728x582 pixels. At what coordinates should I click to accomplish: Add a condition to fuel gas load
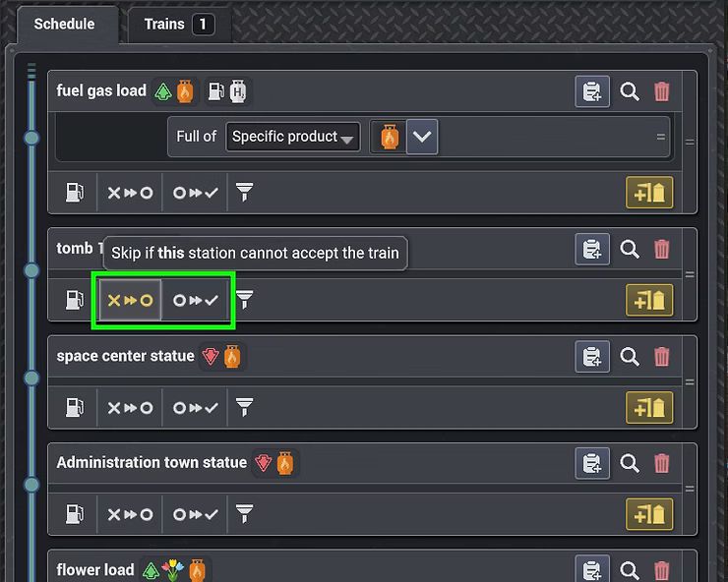(x=649, y=192)
